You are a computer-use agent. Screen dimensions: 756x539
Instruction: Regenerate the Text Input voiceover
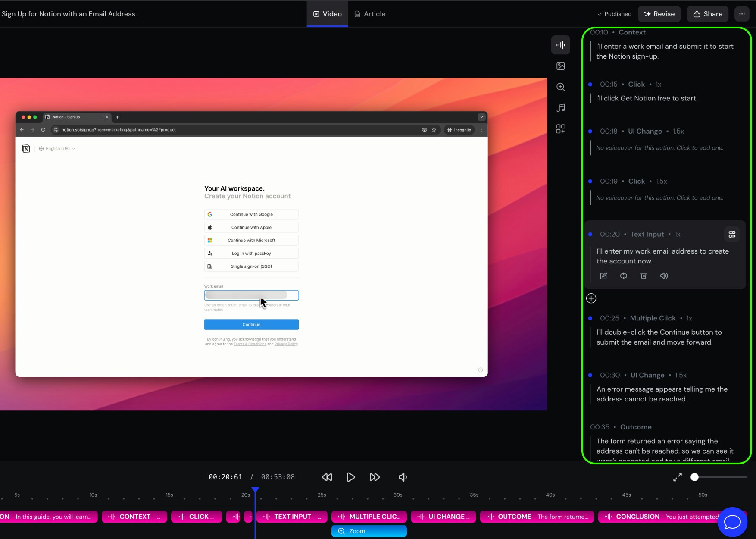click(x=624, y=276)
